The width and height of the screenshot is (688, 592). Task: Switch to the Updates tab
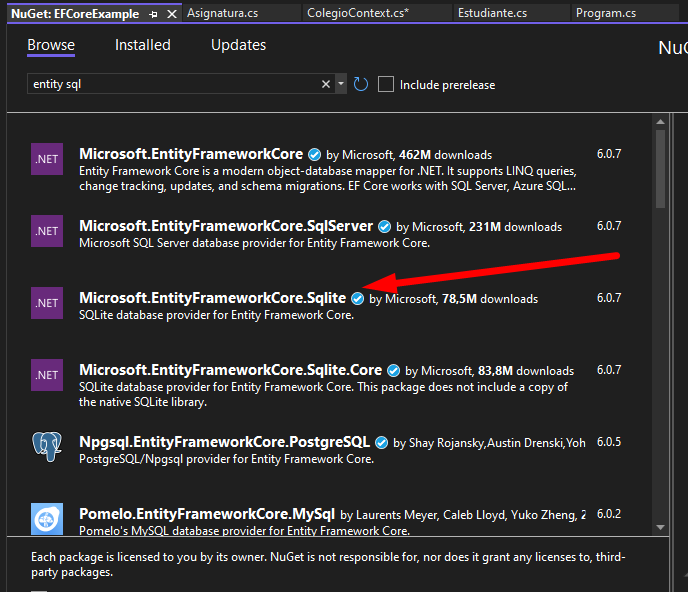(238, 45)
